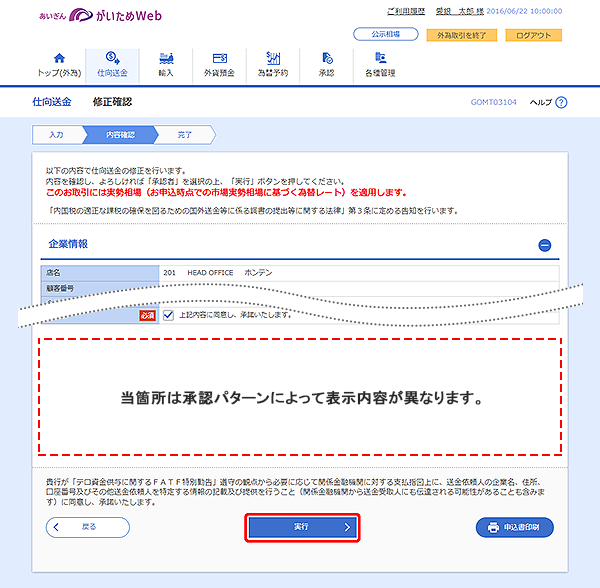Image resolution: width=600 pixels, height=588 pixels.
Task: Click the user name link at top
Action: pyautogui.click(x=460, y=11)
